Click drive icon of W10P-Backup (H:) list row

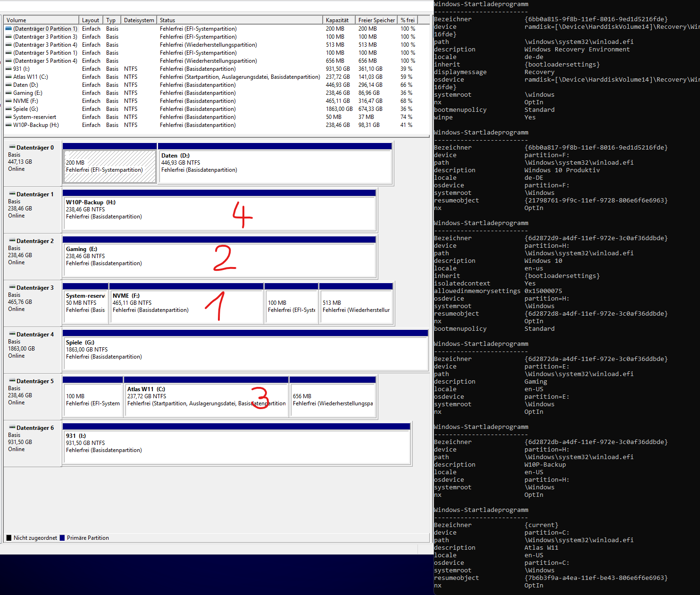click(8, 125)
